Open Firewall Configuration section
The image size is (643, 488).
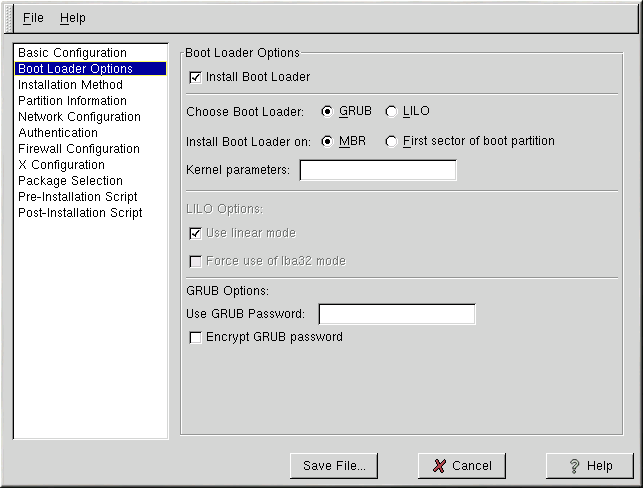point(79,149)
